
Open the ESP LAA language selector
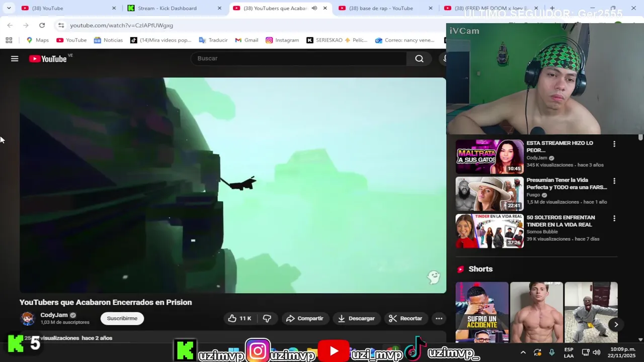(569, 352)
